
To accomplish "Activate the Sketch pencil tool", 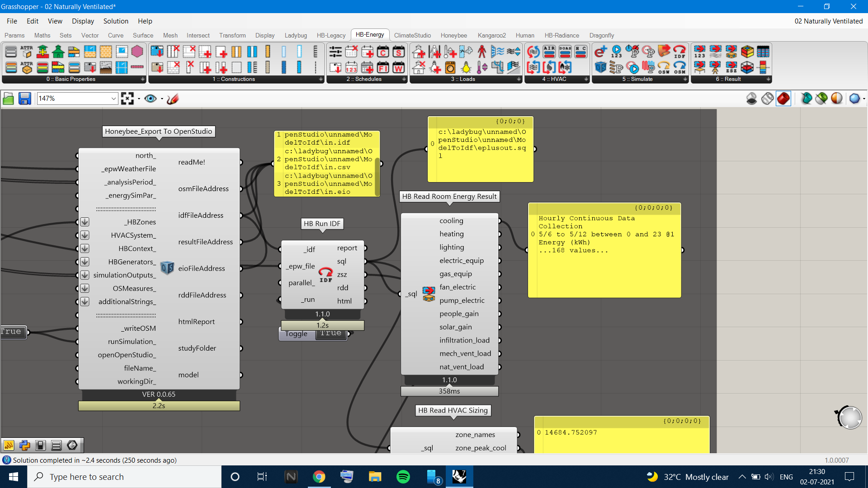I will coord(173,99).
